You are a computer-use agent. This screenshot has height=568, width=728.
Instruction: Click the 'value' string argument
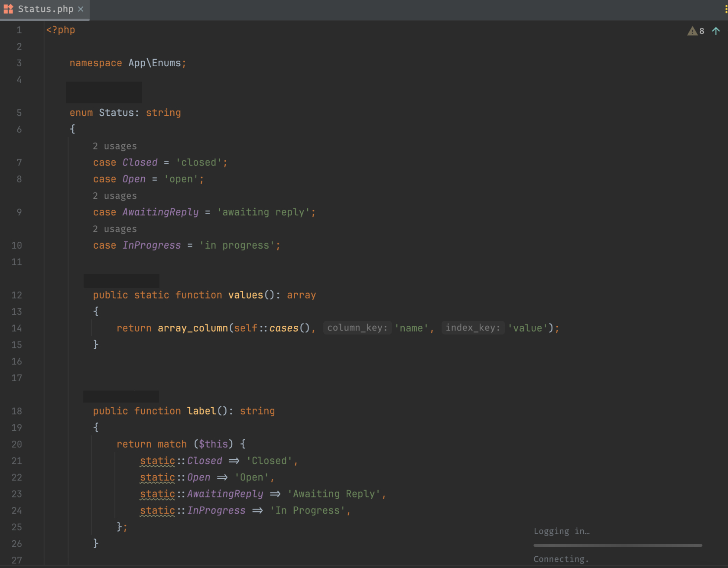click(x=527, y=328)
